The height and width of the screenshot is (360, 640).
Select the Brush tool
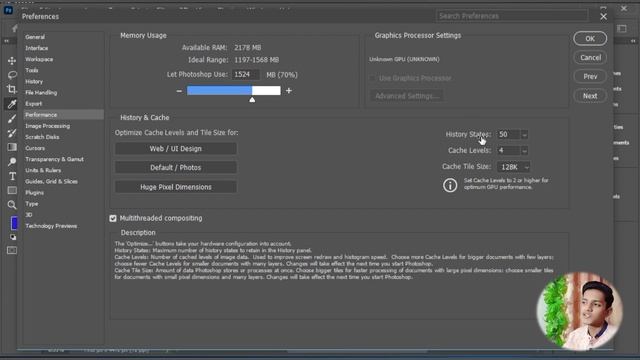12,118
